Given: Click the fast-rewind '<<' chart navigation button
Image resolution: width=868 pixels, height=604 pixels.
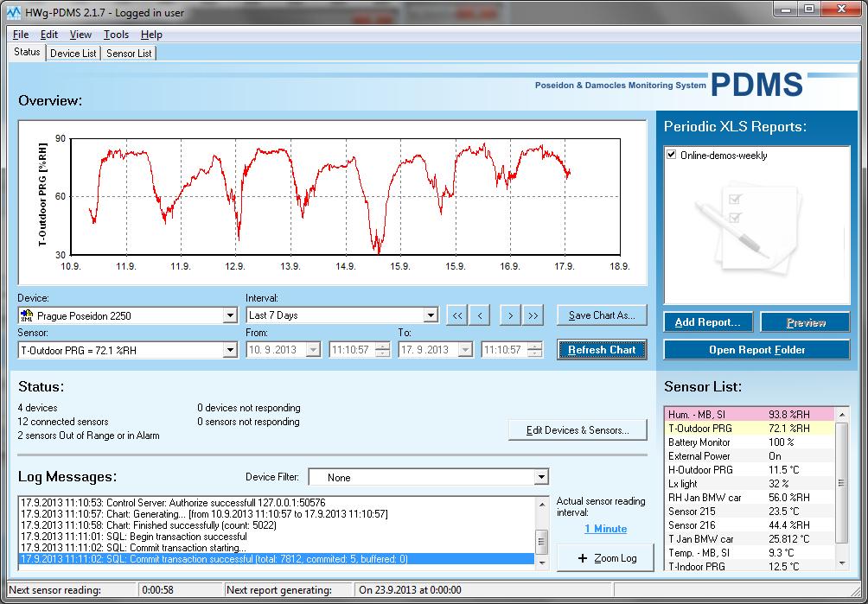Looking at the screenshot, I should pyautogui.click(x=456, y=315).
